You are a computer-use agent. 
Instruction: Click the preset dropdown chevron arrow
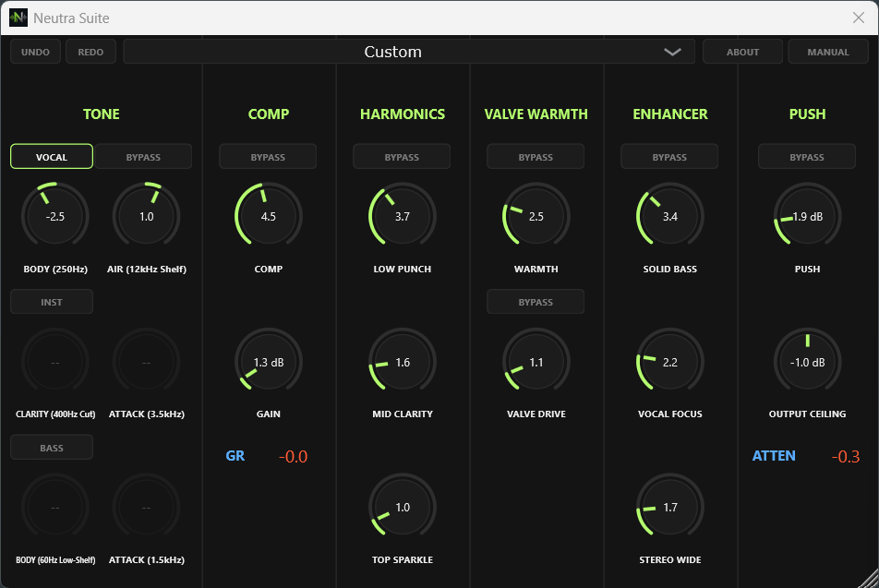click(x=672, y=52)
